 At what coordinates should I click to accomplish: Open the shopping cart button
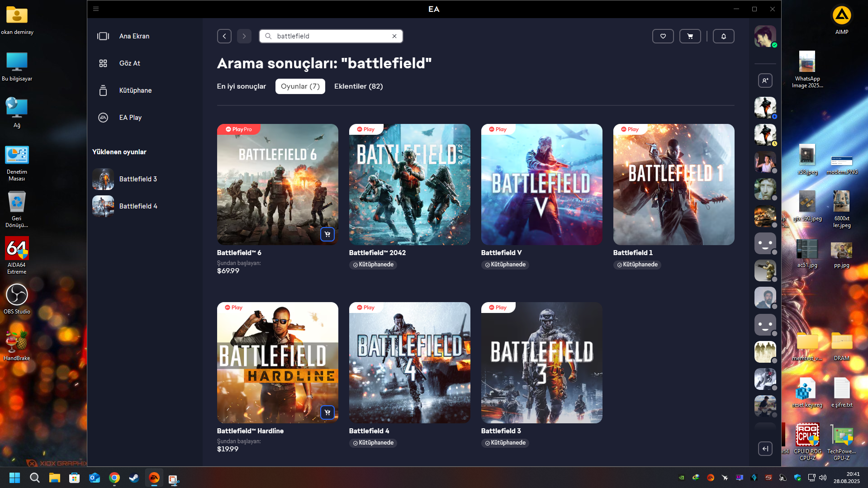pyautogui.click(x=690, y=36)
